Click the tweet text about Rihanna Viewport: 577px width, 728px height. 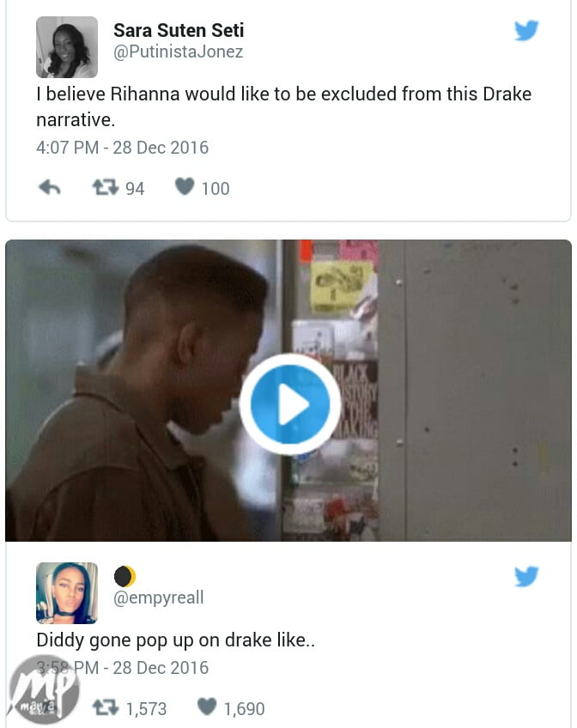tap(284, 106)
